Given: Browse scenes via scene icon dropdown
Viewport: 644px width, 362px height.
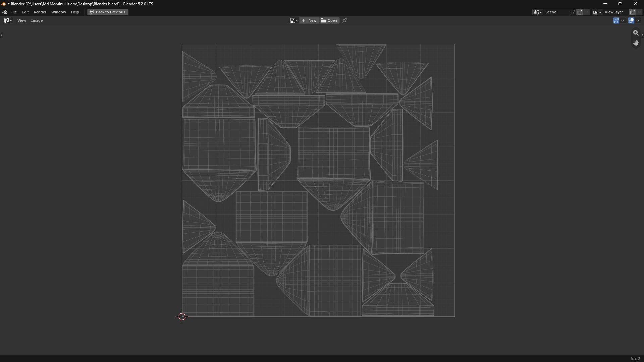Looking at the screenshot, I should [538, 12].
